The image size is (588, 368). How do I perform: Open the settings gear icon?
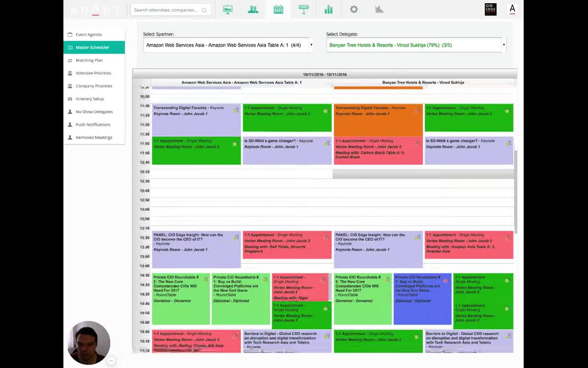tap(354, 9)
